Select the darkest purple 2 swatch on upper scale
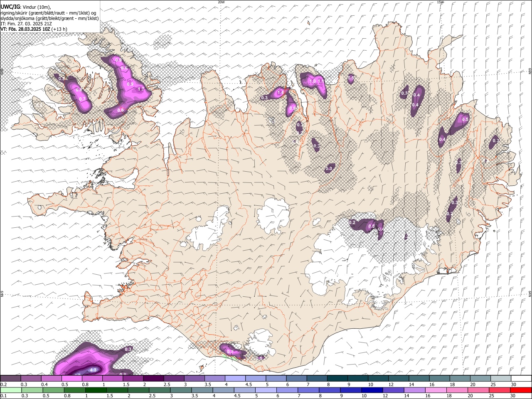The image size is (532, 399). (x=153, y=379)
